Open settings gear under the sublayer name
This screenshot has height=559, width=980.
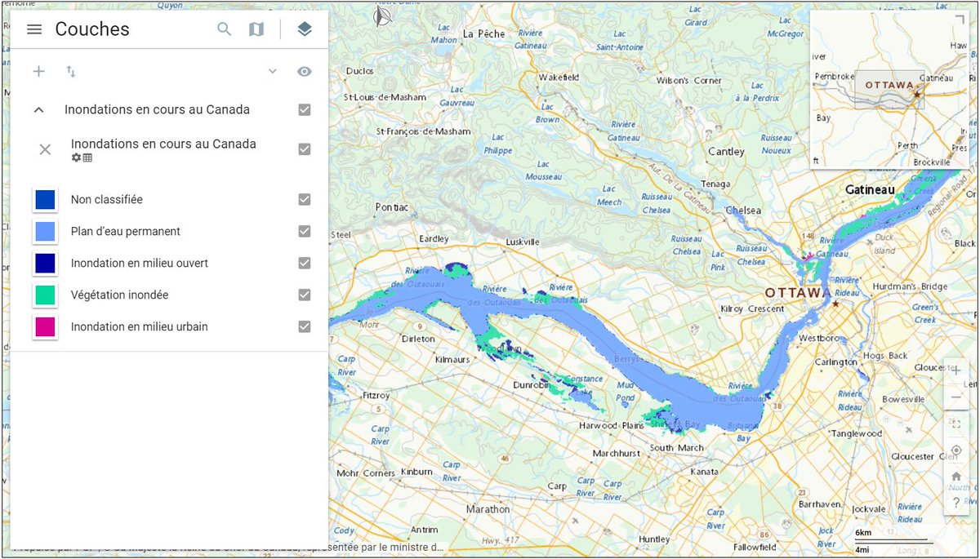point(76,157)
